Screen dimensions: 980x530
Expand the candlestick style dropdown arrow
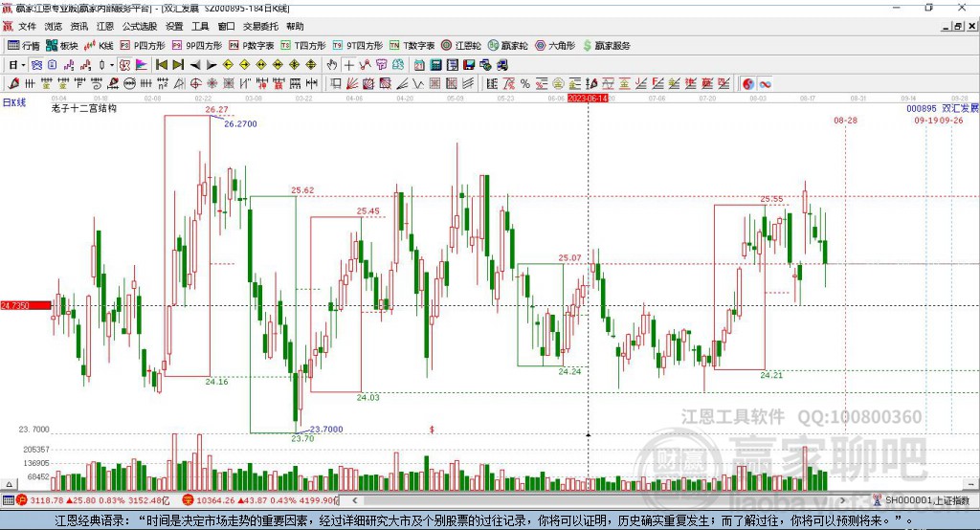[112, 65]
